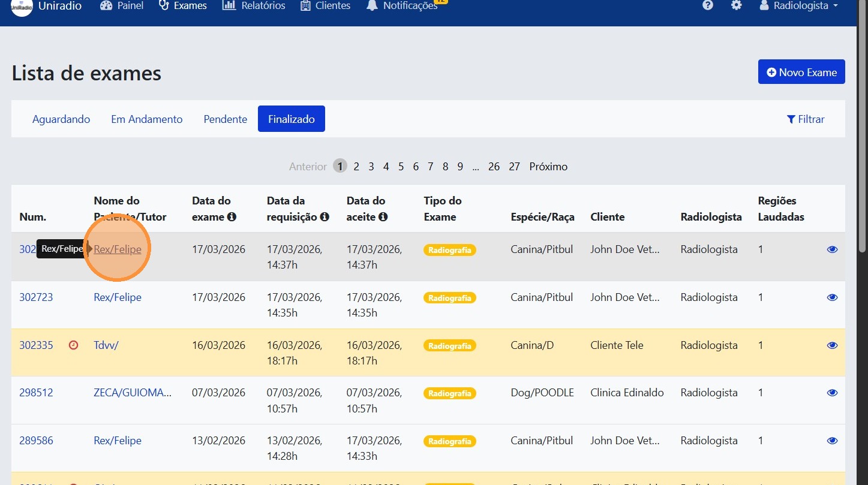Switch to the Aguardando tab
868x485 pixels.
pos(61,119)
